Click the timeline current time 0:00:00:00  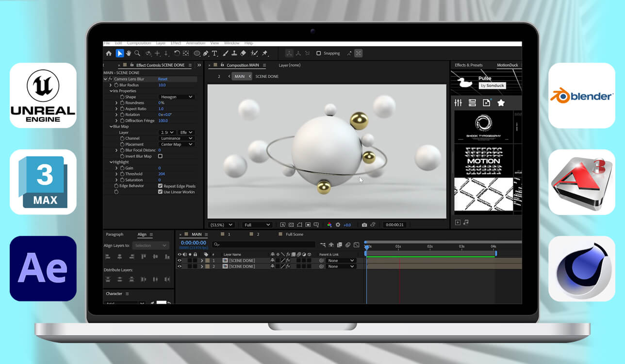(x=194, y=243)
